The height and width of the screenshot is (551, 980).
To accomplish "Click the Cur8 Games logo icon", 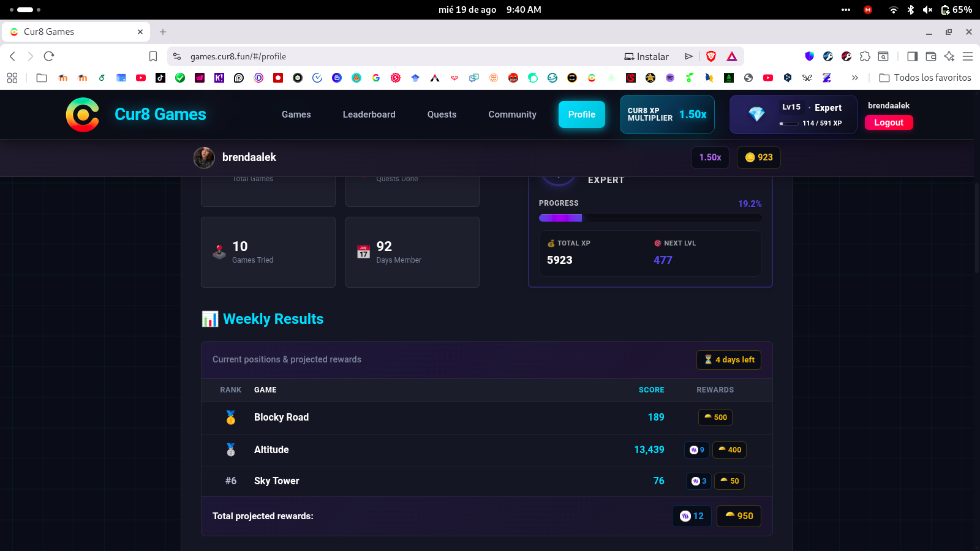I will coord(83,114).
